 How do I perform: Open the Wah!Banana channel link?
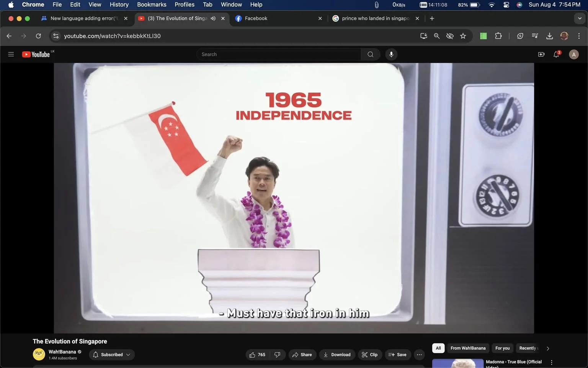point(62,352)
